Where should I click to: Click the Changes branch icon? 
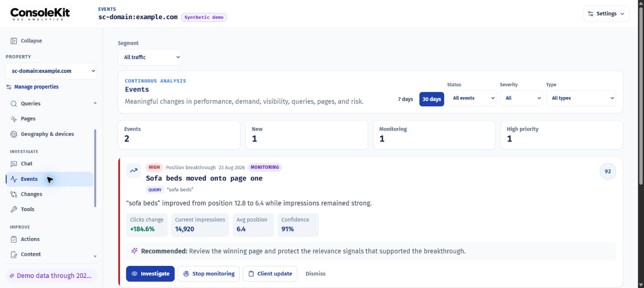(x=14, y=194)
